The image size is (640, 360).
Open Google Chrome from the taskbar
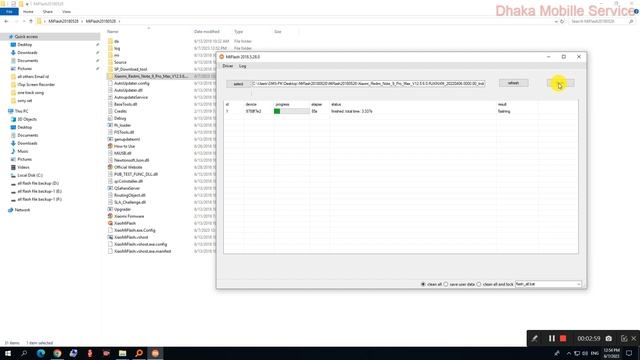57,353
